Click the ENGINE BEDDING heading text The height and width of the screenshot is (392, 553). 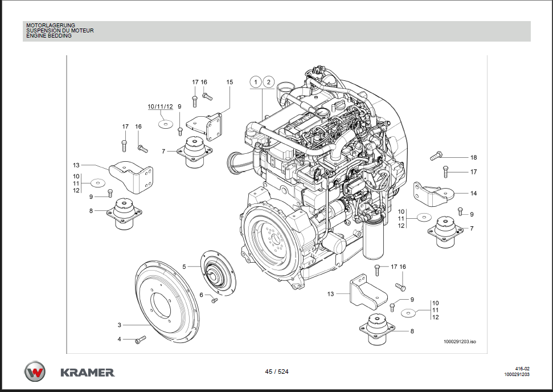coord(49,36)
